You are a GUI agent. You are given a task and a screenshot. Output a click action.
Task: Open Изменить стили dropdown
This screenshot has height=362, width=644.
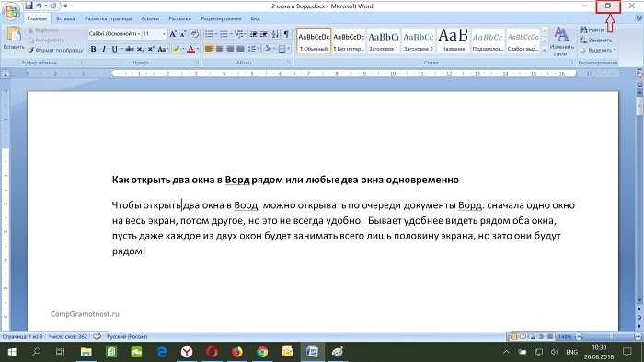point(561,41)
